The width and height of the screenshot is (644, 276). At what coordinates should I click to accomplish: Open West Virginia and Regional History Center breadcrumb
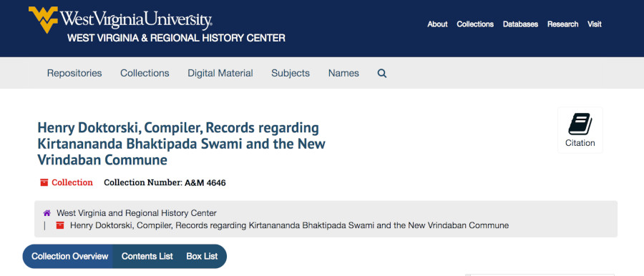[137, 213]
